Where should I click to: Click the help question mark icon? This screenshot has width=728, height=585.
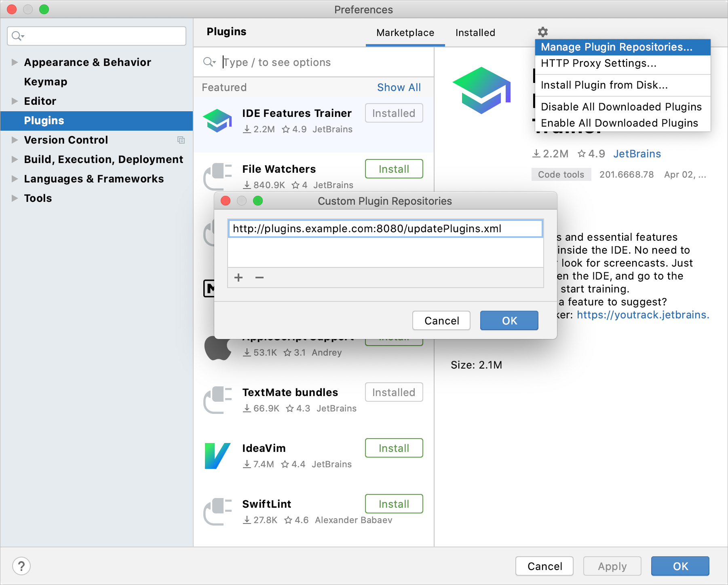(21, 566)
